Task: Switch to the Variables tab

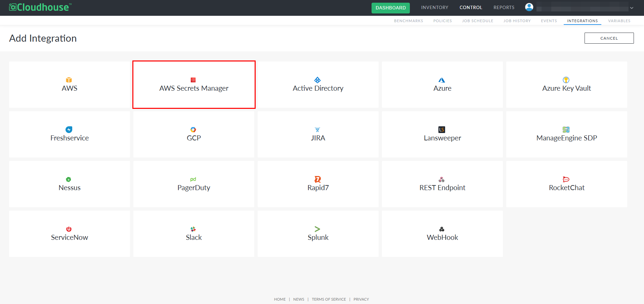Action: 619,21
